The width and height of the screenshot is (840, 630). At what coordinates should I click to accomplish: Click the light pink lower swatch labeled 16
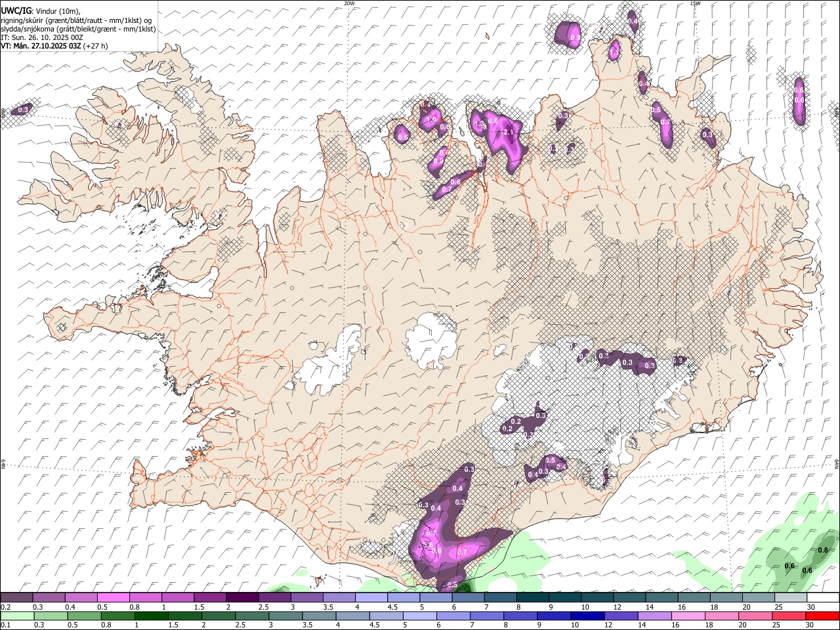click(x=689, y=616)
